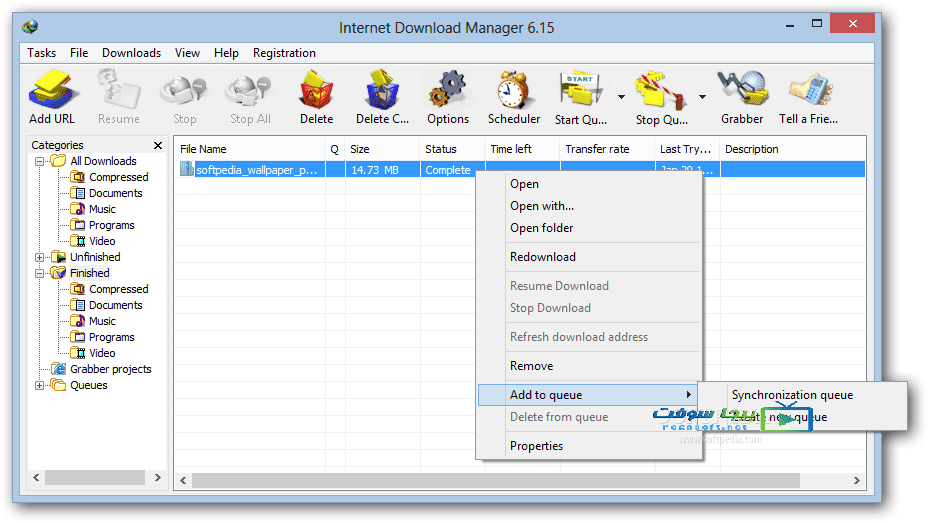Click the Finished category folder icon
Viewport: 928px width, 523px height.
58,273
